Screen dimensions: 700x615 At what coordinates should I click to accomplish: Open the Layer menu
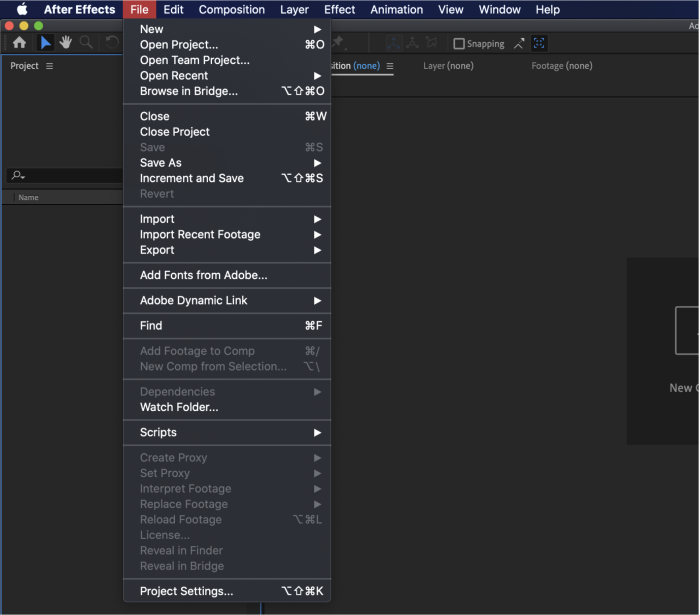[x=294, y=9]
